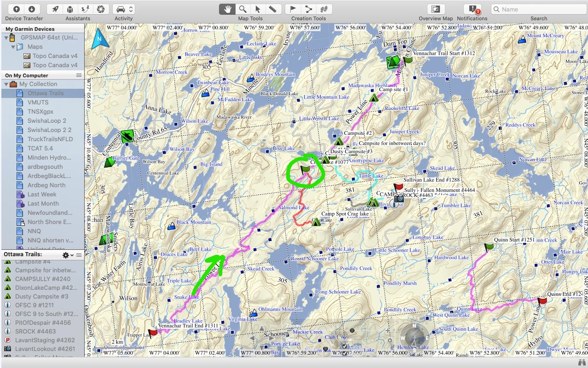Click Sullivan Lake End red flag waypoint
Screen dimensions: 588x368
[x=398, y=187]
